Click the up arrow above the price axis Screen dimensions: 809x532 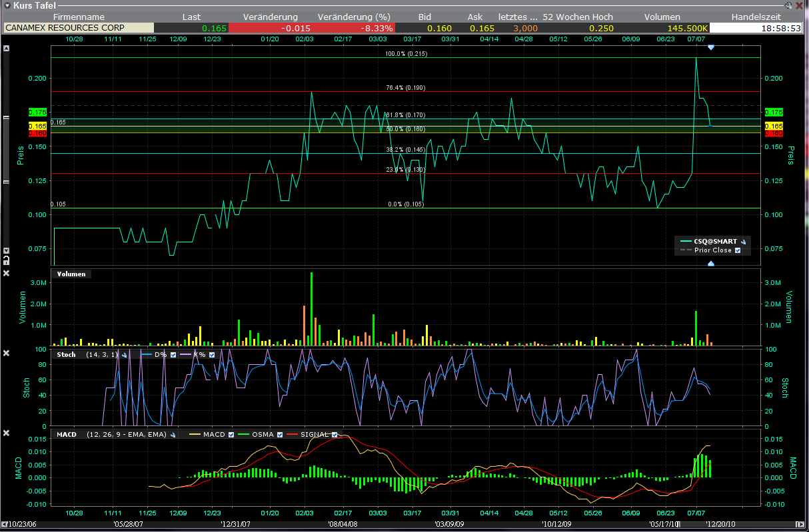point(7,49)
